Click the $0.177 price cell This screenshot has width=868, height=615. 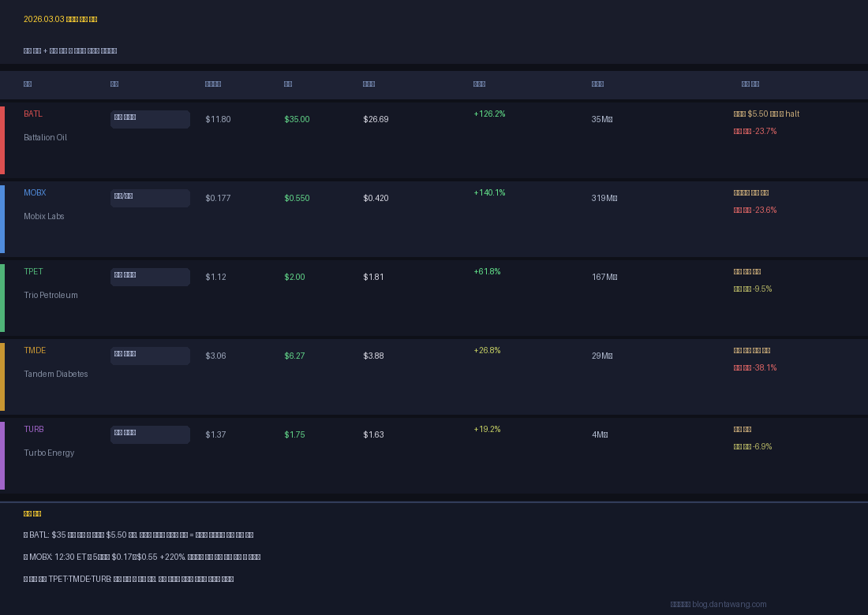coord(218,199)
